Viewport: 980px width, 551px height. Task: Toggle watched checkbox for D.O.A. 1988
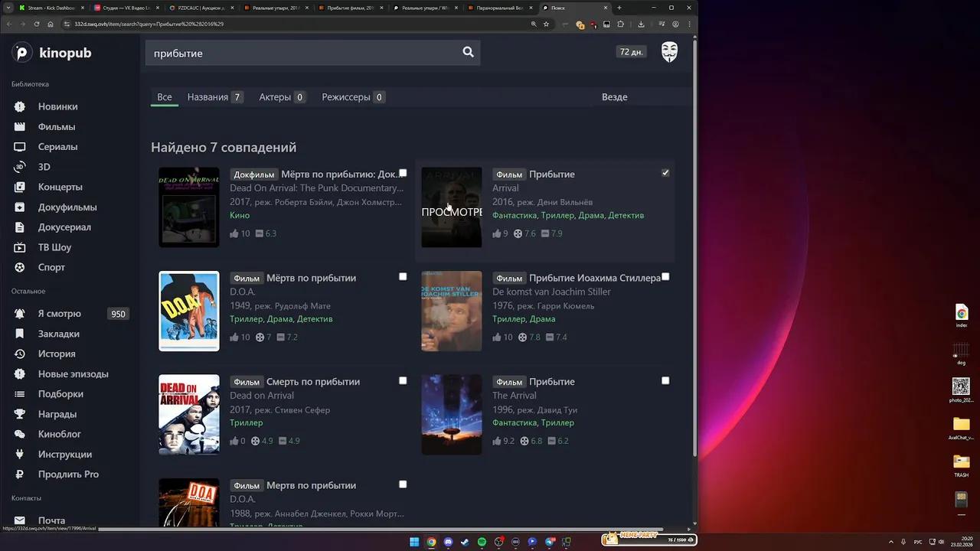tap(403, 484)
